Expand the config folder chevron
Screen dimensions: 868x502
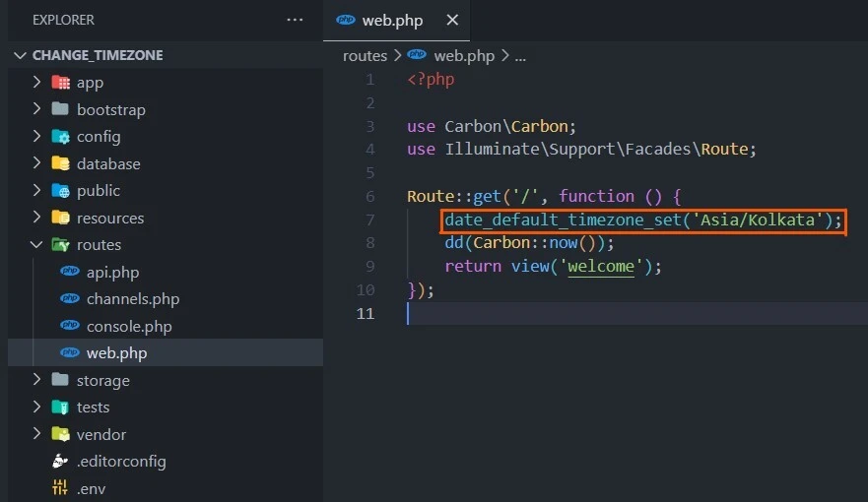coord(36,136)
